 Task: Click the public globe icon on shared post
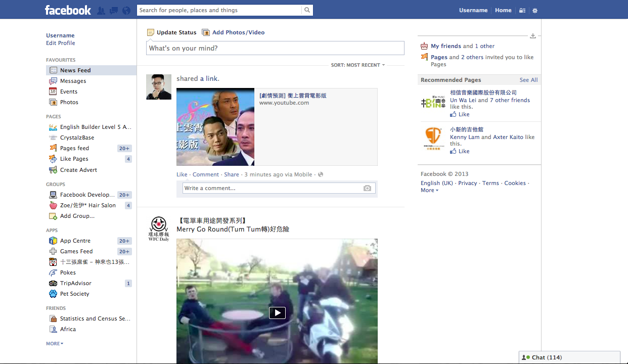tap(321, 174)
